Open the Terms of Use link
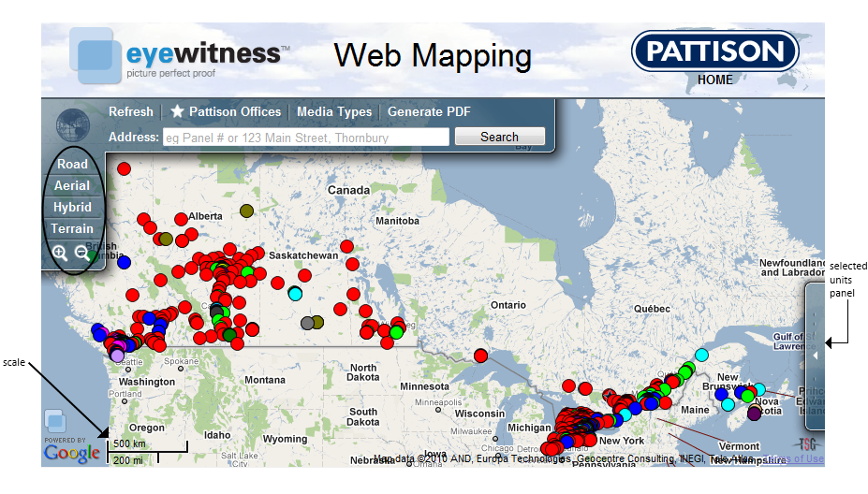The height and width of the screenshot is (494, 868). click(794, 458)
